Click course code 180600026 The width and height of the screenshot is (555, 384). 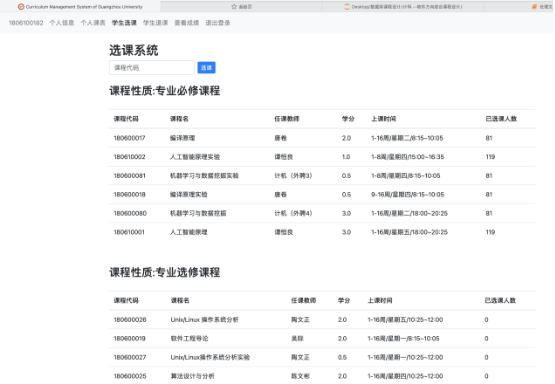[x=130, y=320]
